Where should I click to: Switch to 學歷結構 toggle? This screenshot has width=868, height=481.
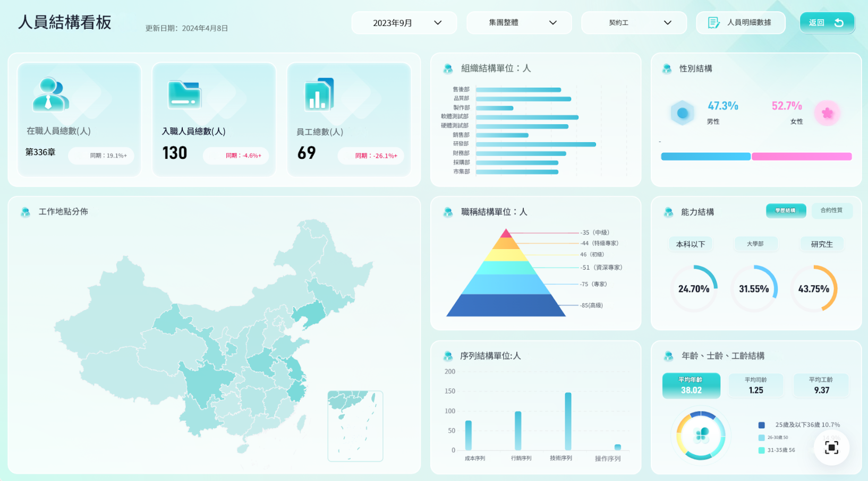[x=786, y=211]
